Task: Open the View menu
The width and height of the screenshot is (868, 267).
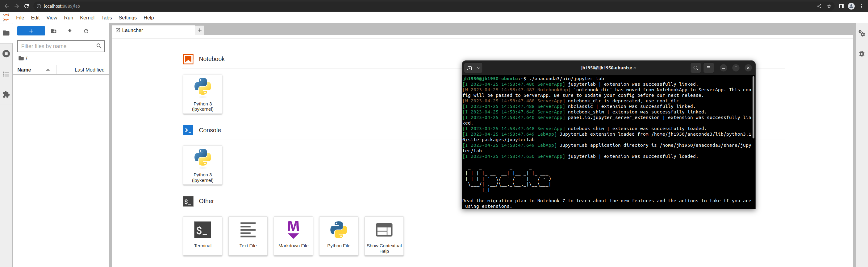Action: coord(52,18)
